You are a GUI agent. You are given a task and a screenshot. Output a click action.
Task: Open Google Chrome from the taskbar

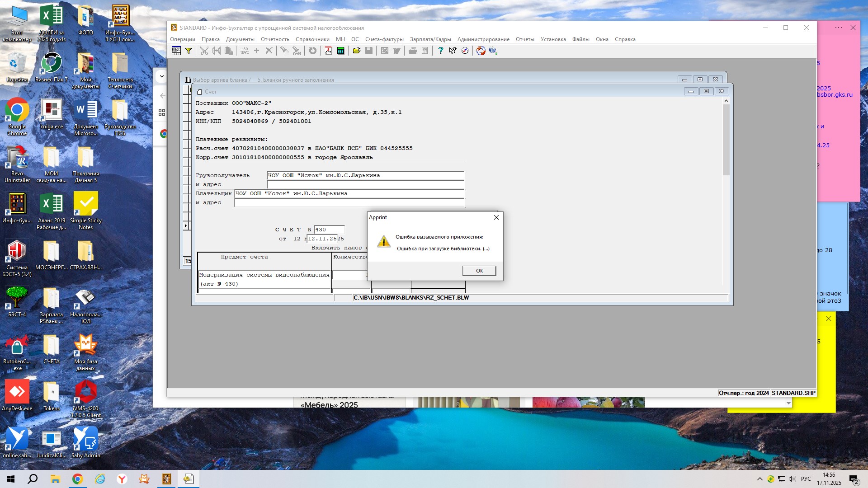pyautogui.click(x=77, y=479)
